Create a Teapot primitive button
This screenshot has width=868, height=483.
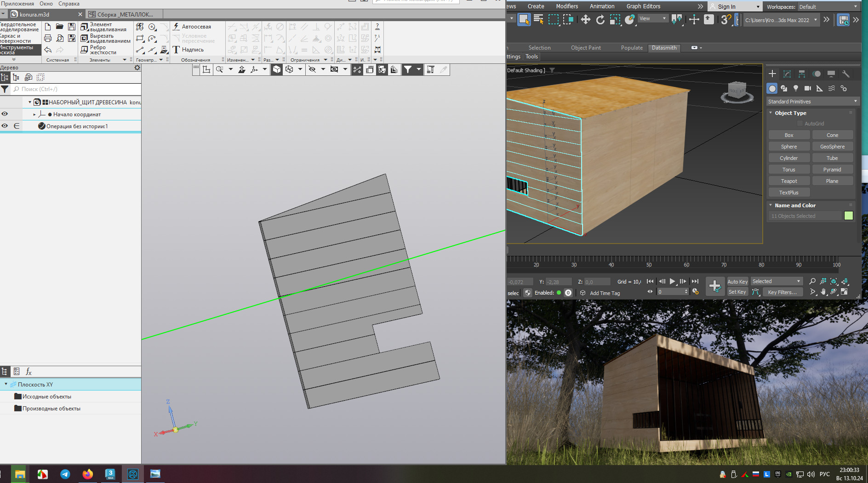tap(788, 181)
